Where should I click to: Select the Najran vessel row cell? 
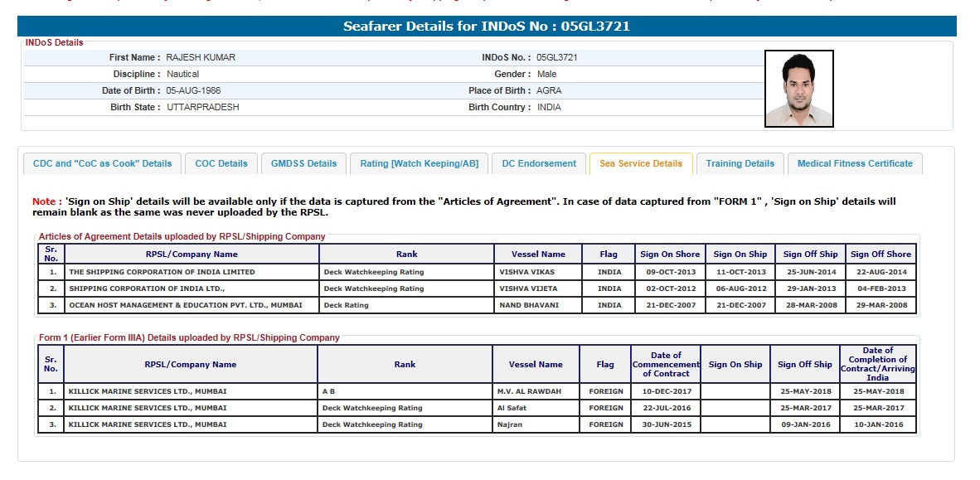point(536,424)
